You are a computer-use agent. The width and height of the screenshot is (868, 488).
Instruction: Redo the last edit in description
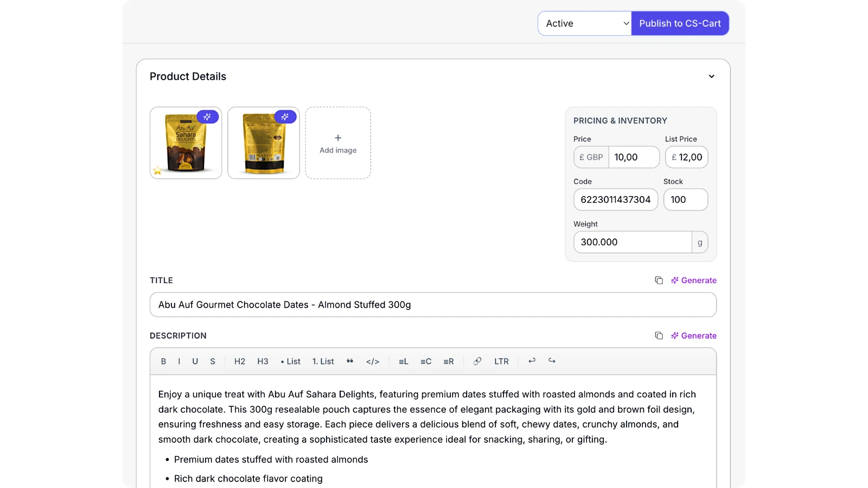(x=552, y=361)
